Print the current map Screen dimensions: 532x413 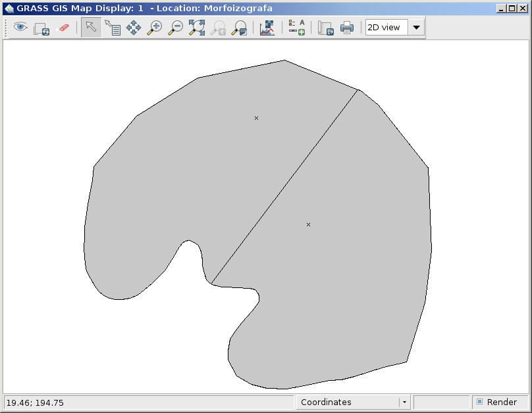346,27
